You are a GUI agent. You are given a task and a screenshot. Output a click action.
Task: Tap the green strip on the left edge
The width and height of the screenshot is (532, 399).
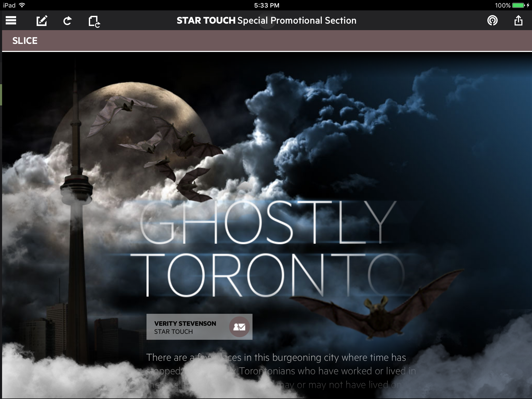click(1, 95)
